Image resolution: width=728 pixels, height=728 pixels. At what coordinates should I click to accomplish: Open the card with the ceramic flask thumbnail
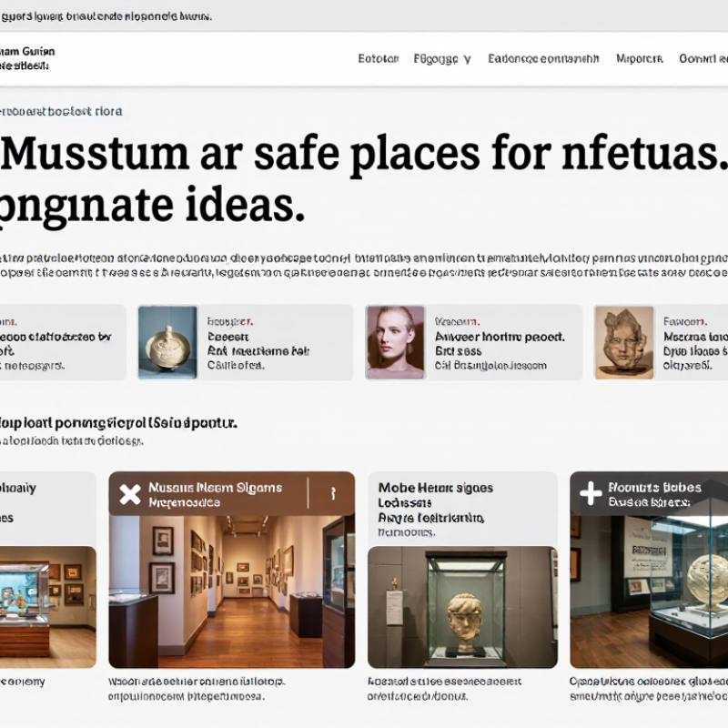(245, 343)
